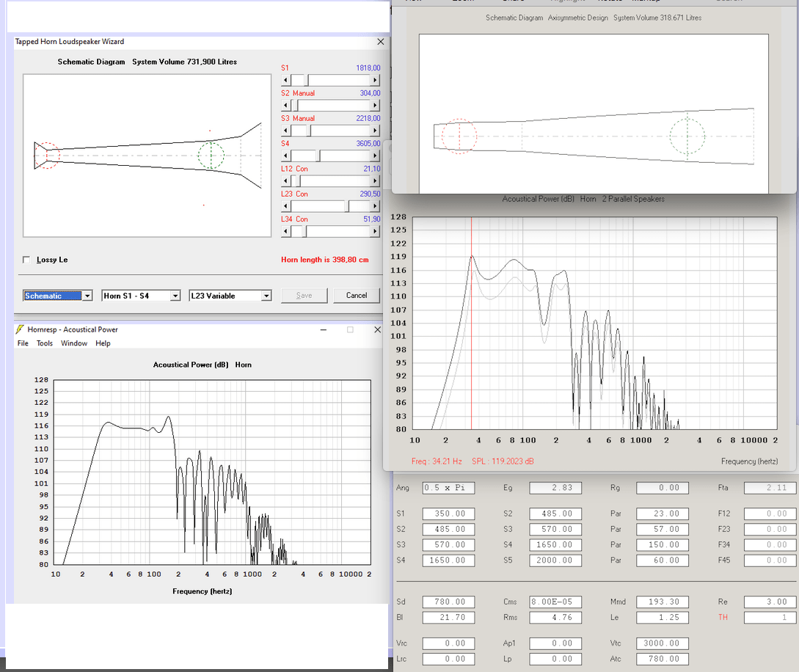
Task: Click the red TH label
Action: tap(723, 618)
